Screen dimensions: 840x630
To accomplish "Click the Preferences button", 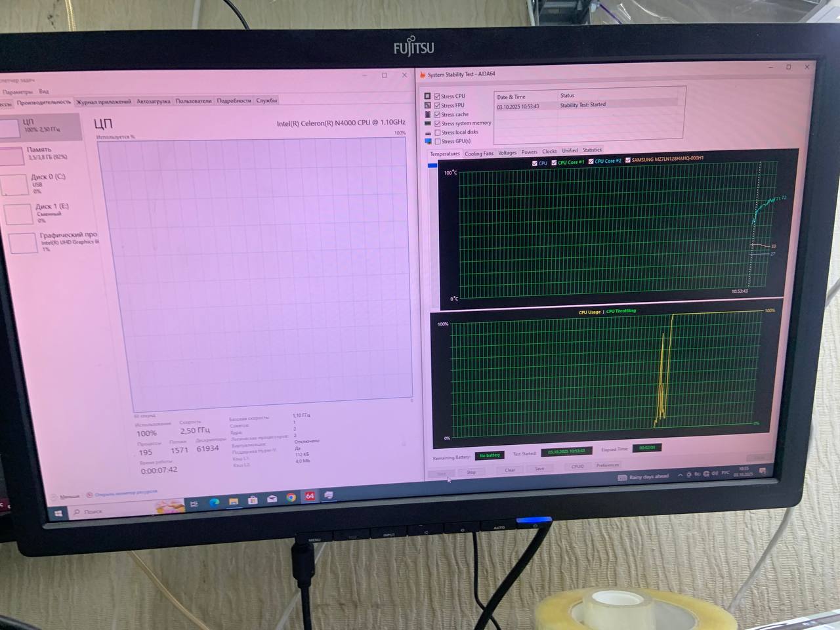I will (x=608, y=465).
